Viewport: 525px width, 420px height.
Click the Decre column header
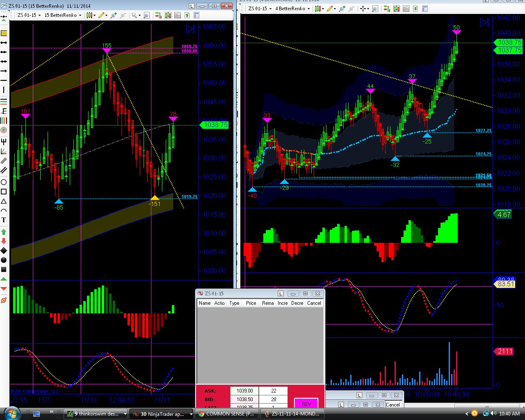pyautogui.click(x=297, y=303)
